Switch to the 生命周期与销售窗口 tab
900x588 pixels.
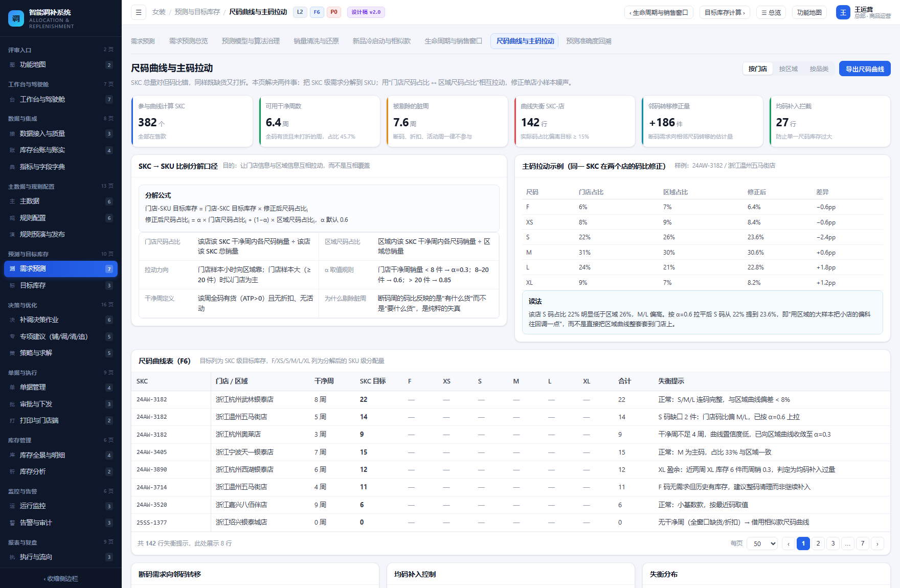[x=453, y=41]
